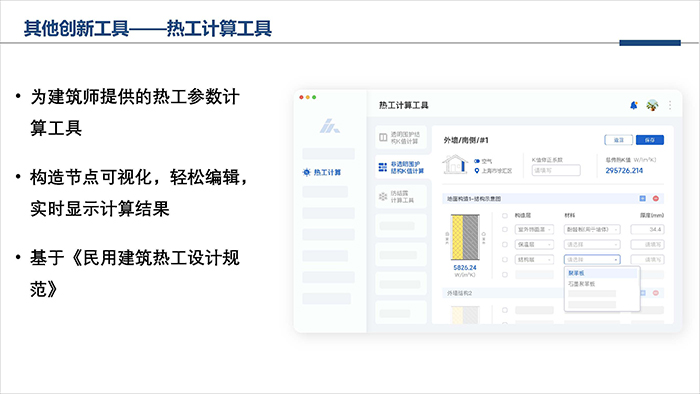Click the yellow minimize window dot
The height and width of the screenshot is (394, 700).
pyautogui.click(x=308, y=97)
